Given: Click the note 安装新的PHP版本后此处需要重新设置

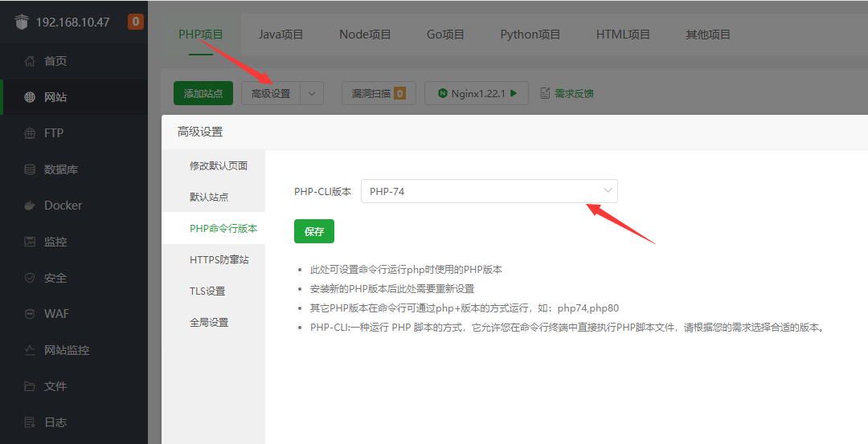Looking at the screenshot, I should tap(392, 288).
